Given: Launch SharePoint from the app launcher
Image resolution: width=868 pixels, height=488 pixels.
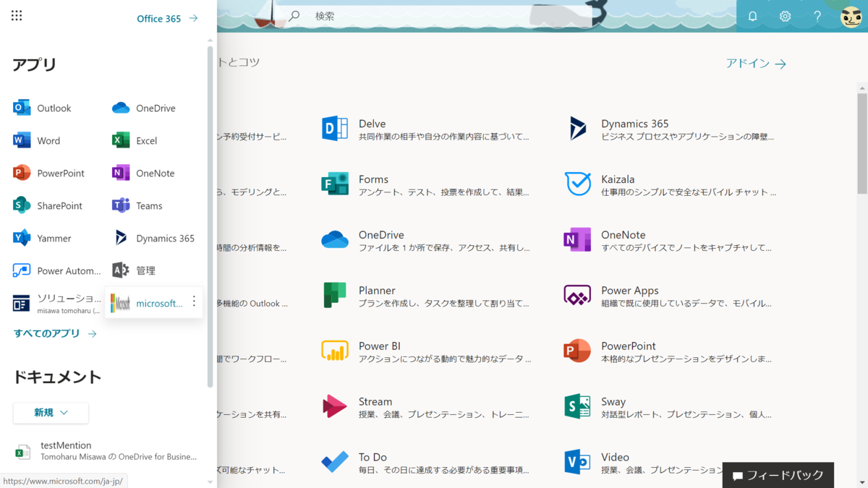Looking at the screenshot, I should point(48,206).
